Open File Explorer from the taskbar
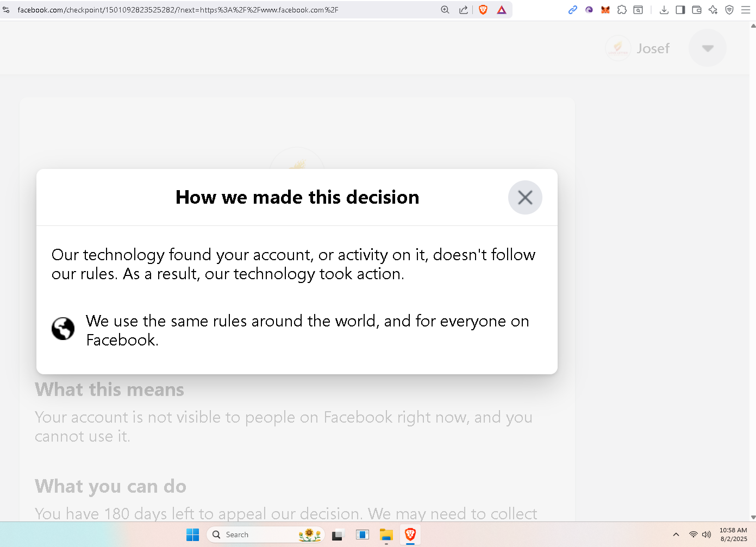Image resolution: width=756 pixels, height=547 pixels. 386,535
